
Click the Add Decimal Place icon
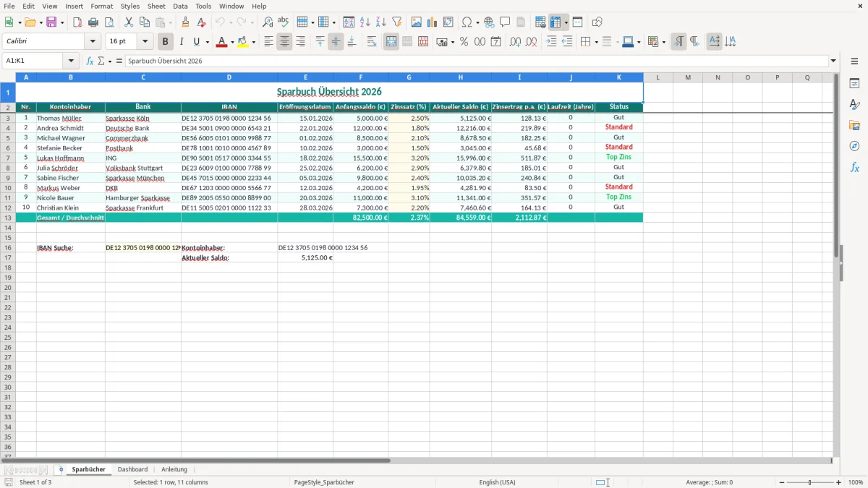pyautogui.click(x=515, y=42)
